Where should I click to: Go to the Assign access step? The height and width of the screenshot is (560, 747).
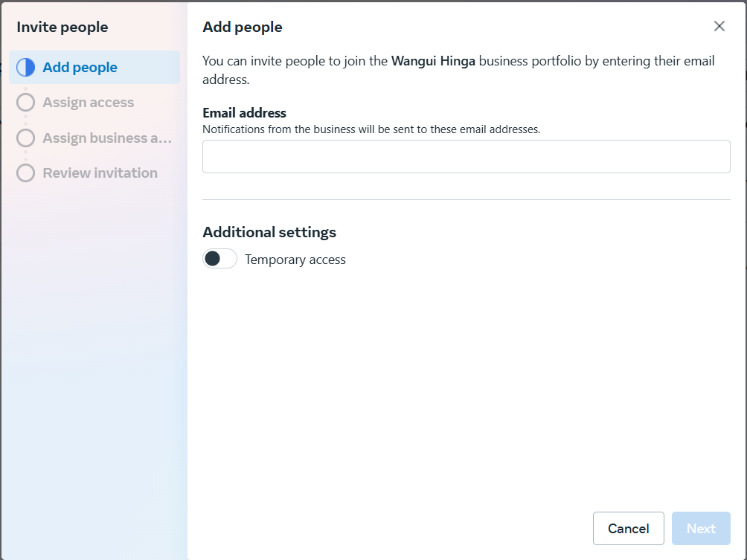(x=94, y=103)
